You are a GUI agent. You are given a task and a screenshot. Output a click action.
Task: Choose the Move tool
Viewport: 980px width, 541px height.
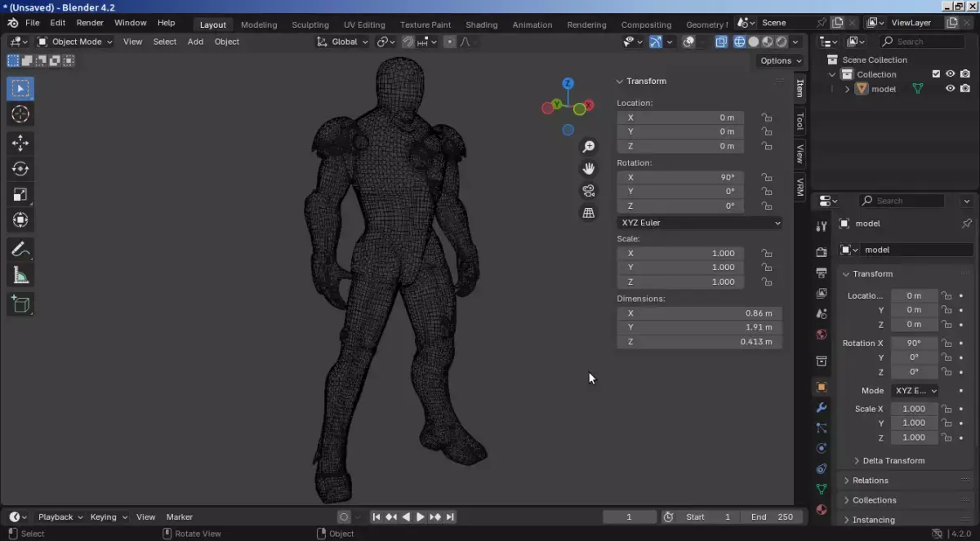click(20, 144)
